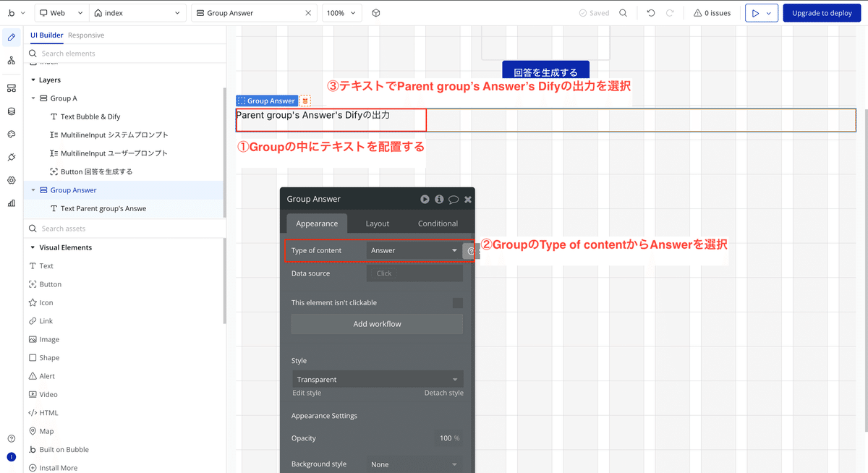This screenshot has height=473, width=868.
Task: Toggle the This element isn't clickable checkbox
Action: click(458, 302)
